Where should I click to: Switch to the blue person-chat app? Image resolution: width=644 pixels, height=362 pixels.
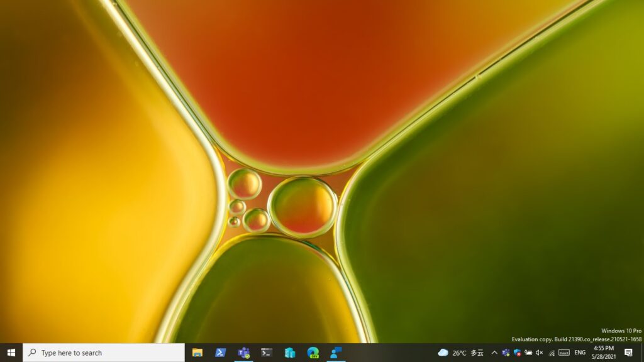pyautogui.click(x=336, y=353)
